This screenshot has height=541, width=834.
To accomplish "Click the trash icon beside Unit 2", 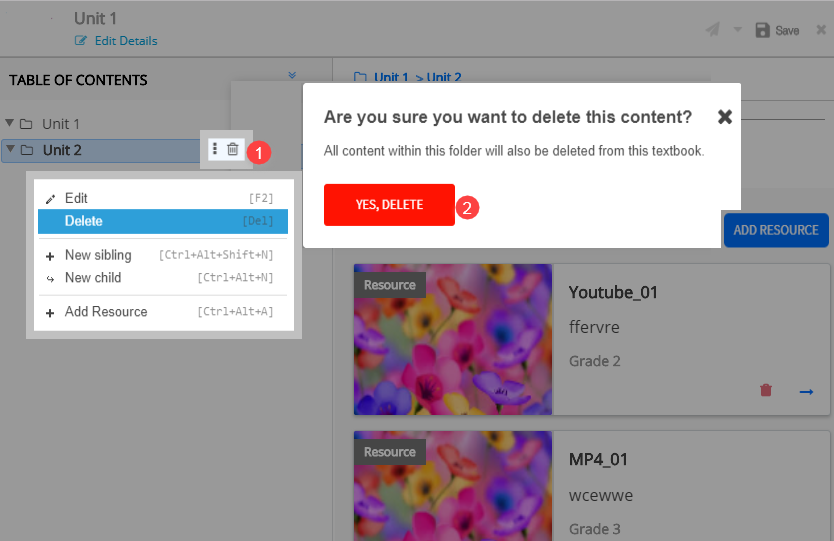I will (x=233, y=149).
